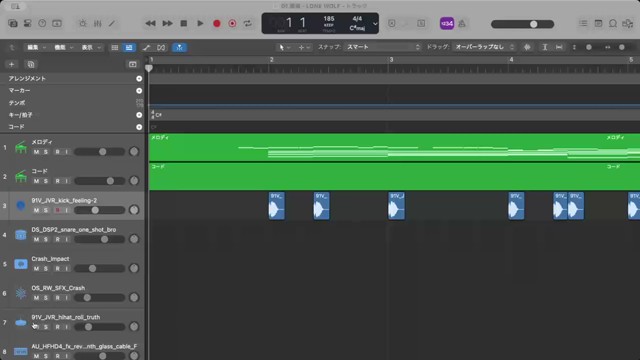Open the Editors pencil icon

[x=112, y=24]
